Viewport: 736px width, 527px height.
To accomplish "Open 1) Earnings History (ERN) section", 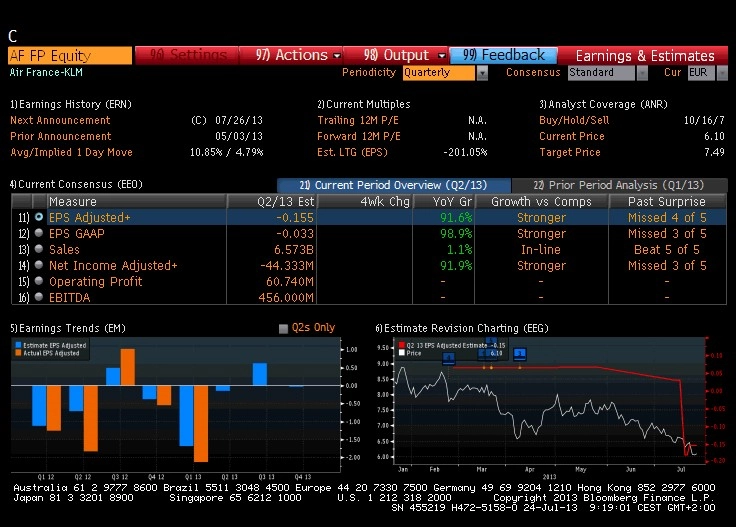I will tap(71, 104).
